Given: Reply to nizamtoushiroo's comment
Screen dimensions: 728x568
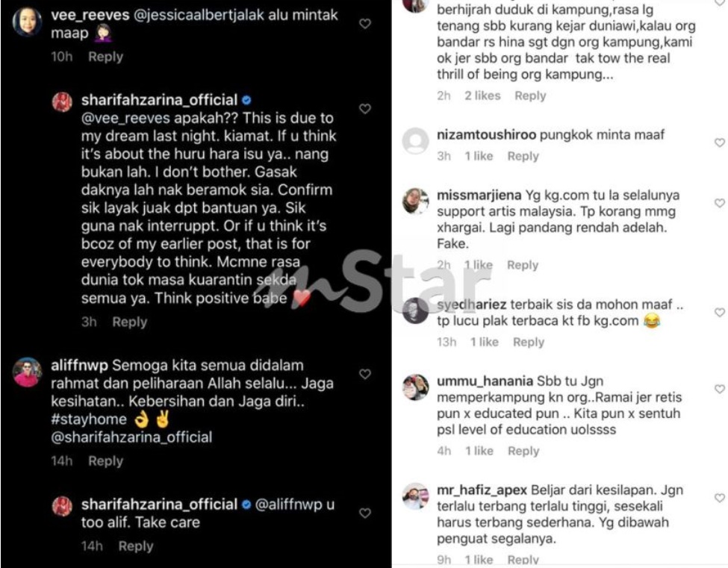Looking at the screenshot, I should 523,156.
